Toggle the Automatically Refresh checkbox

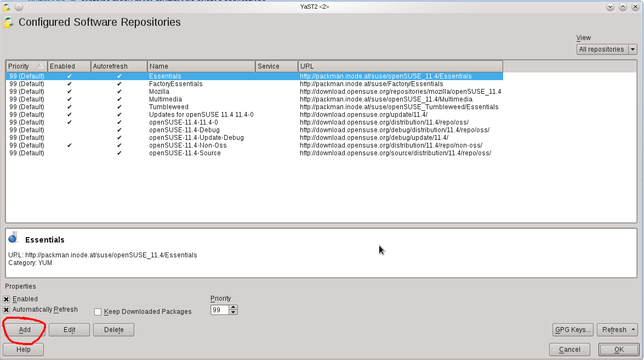tap(6, 310)
